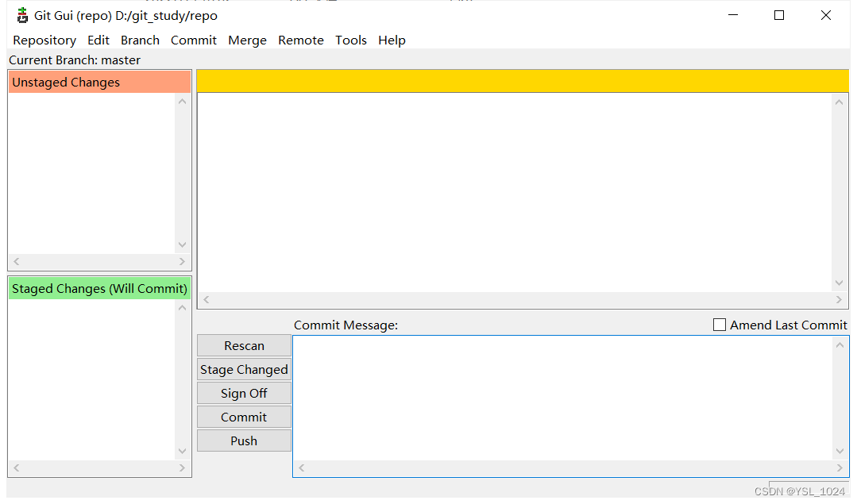Click left arrow of Unstaged Changes horizontal scrollbar
This screenshot has width=857, height=504.
click(17, 262)
